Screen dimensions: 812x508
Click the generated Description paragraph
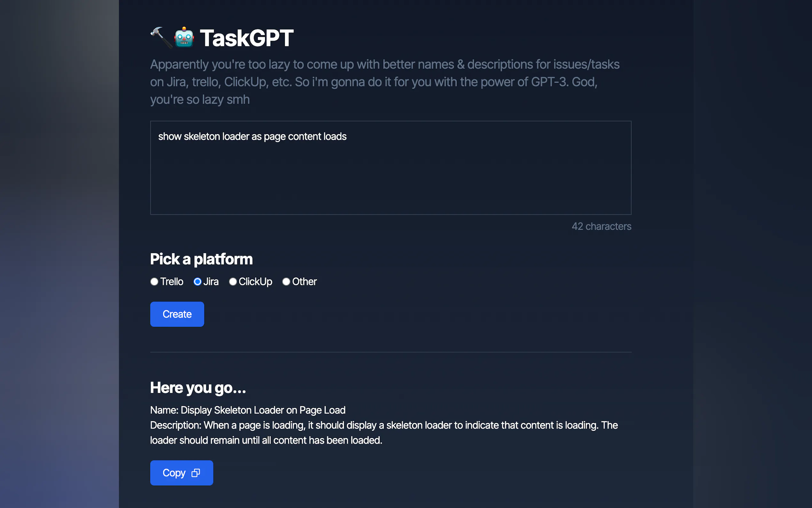[x=384, y=433]
